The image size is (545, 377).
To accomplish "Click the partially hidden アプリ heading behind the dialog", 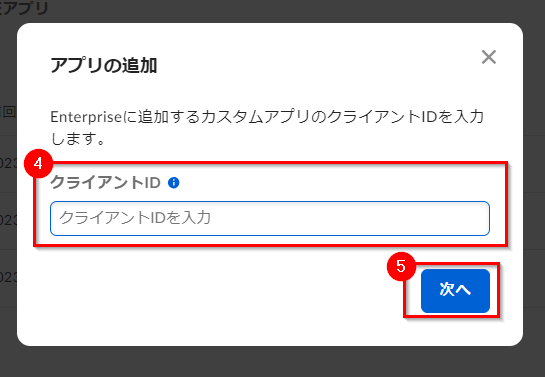I will 24,8.
